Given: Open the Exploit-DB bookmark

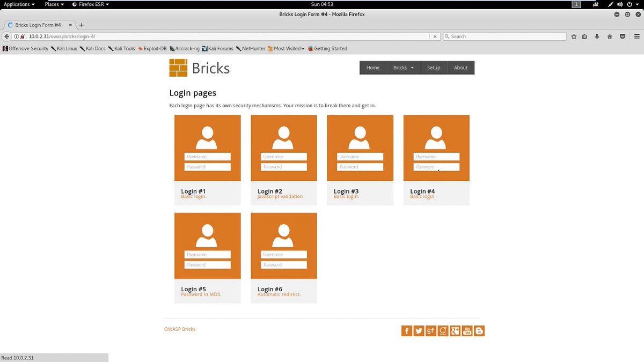Looking at the screenshot, I should (152, 48).
